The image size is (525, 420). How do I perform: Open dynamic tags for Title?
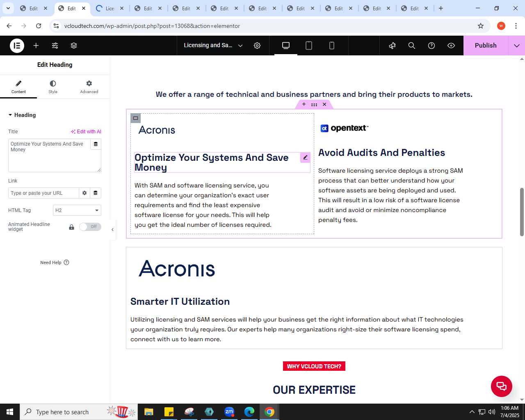click(96, 144)
